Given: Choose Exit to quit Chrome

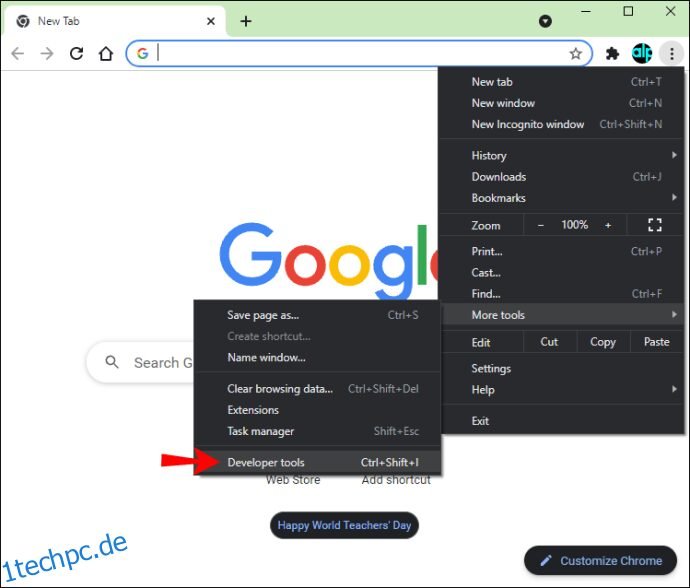Looking at the screenshot, I should click(562, 421).
